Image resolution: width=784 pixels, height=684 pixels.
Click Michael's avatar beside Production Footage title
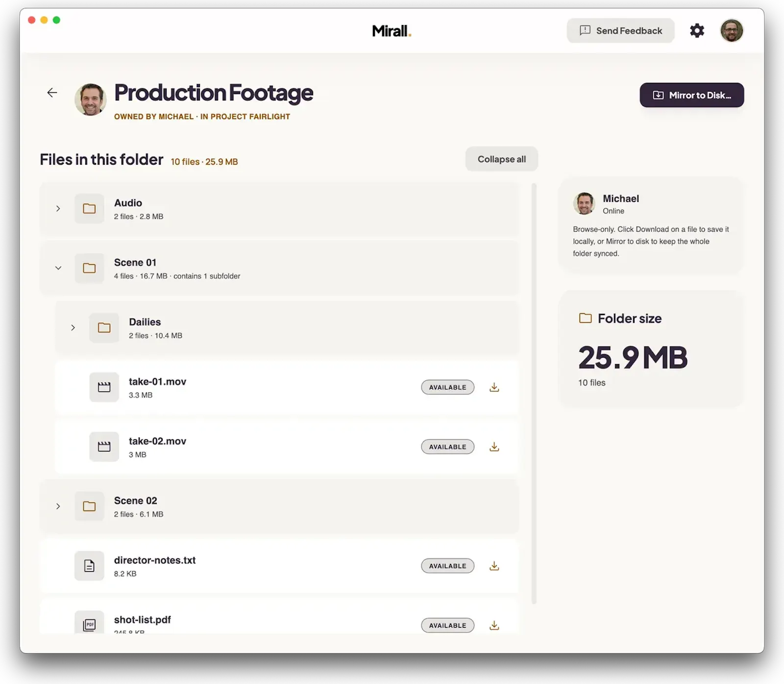click(91, 99)
